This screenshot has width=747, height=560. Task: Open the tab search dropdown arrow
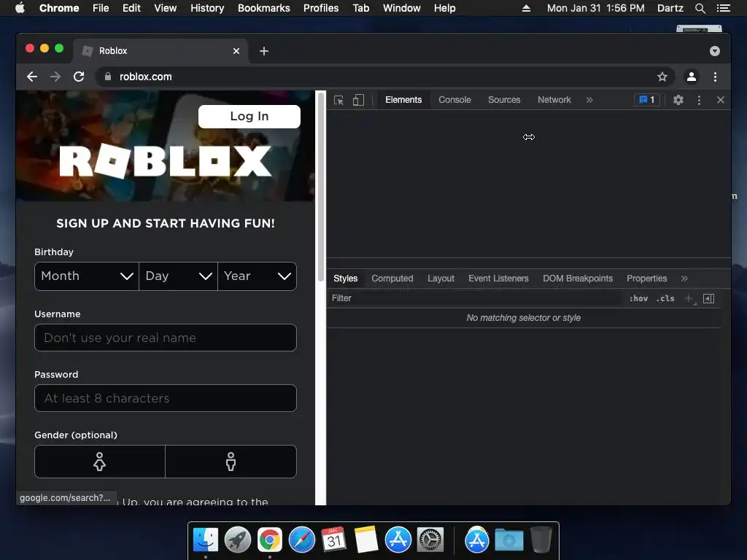[715, 51]
